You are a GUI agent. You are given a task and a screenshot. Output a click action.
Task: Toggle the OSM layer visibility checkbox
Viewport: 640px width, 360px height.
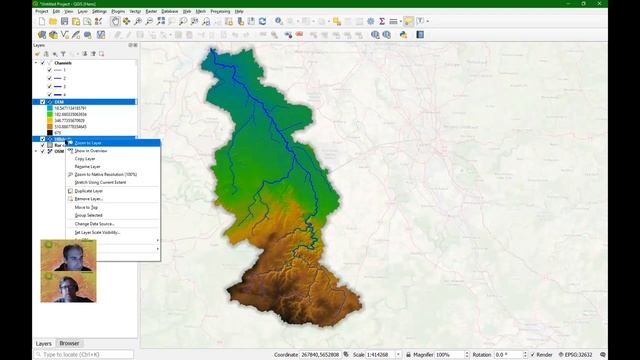click(43, 151)
